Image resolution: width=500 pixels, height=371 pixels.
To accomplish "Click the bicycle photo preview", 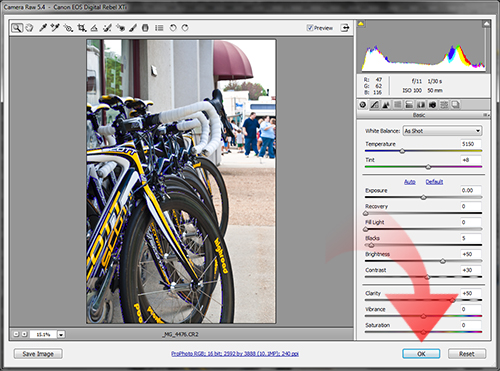I will [x=181, y=181].
